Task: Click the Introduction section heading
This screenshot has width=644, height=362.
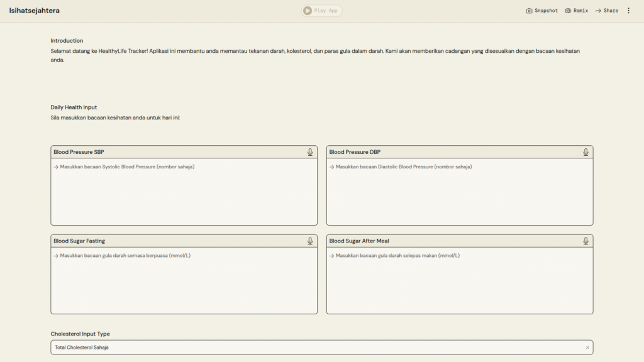Action: click(x=67, y=41)
